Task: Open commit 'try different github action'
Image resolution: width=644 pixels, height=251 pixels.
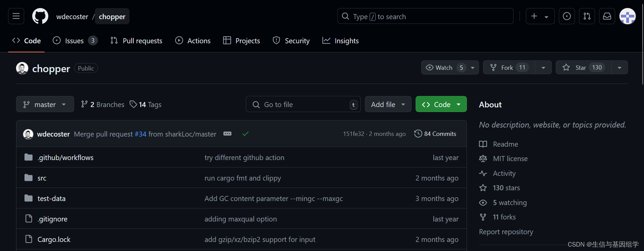Action: click(245, 158)
